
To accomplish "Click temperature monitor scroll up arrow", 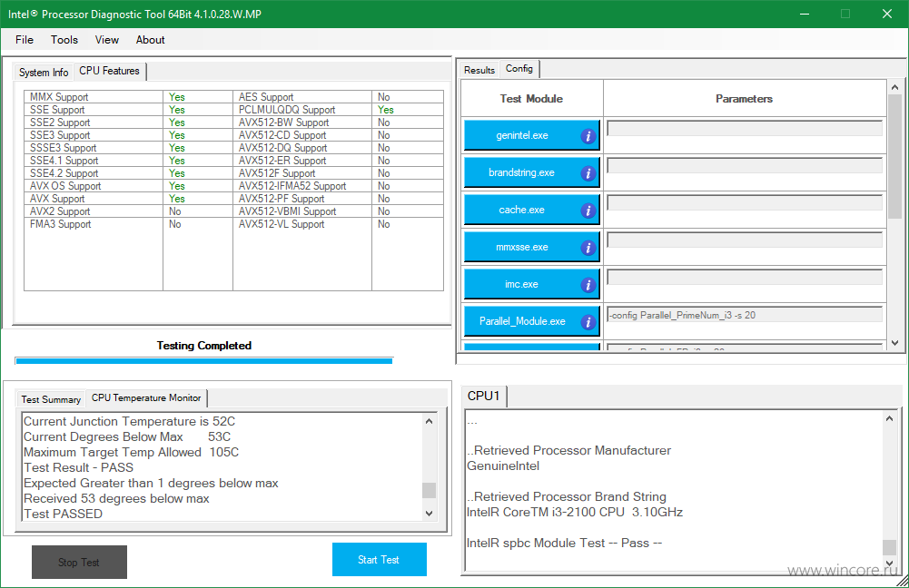I will pos(429,421).
